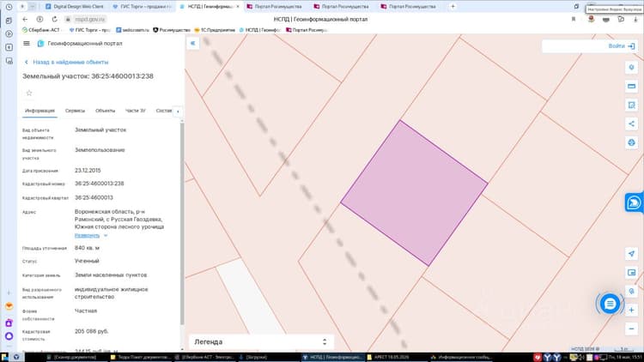Open the round chat button
Viewport: 644px width, 362px height.
[x=610, y=304]
